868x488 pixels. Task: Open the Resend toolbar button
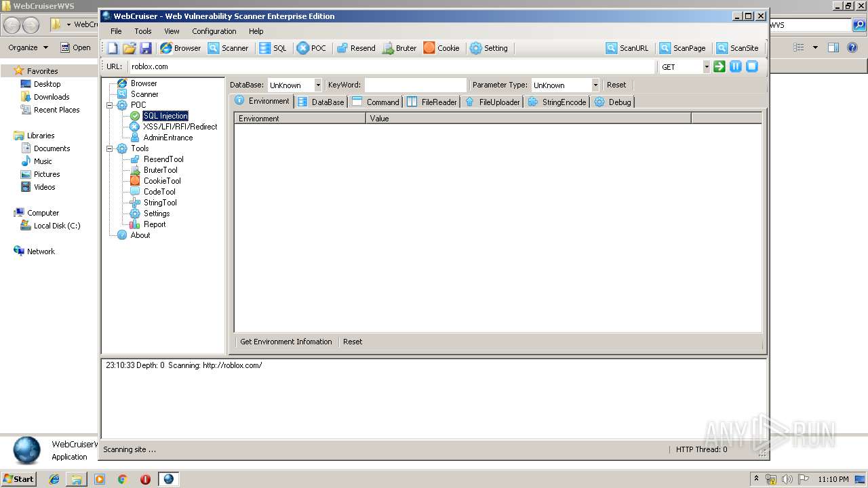point(356,48)
